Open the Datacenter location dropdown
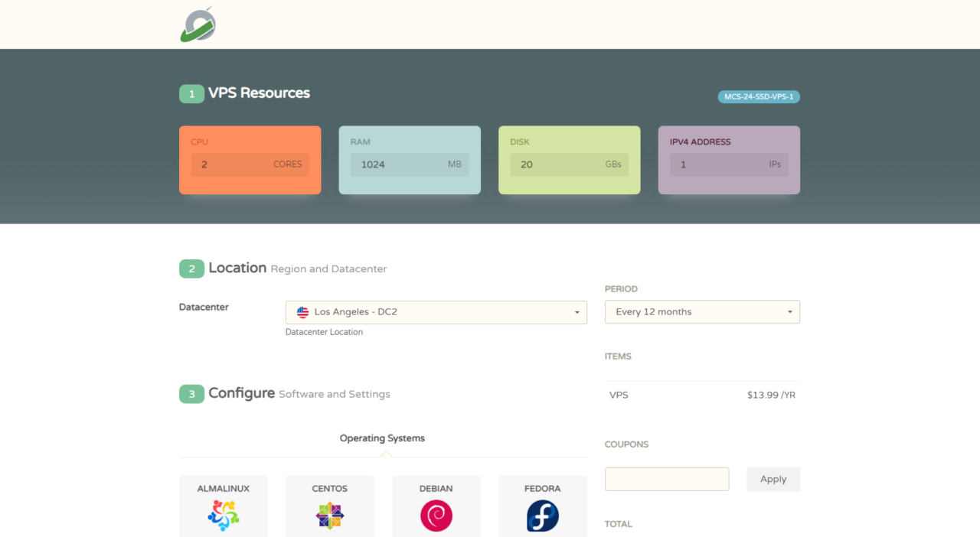The image size is (980, 537). pyautogui.click(x=436, y=312)
